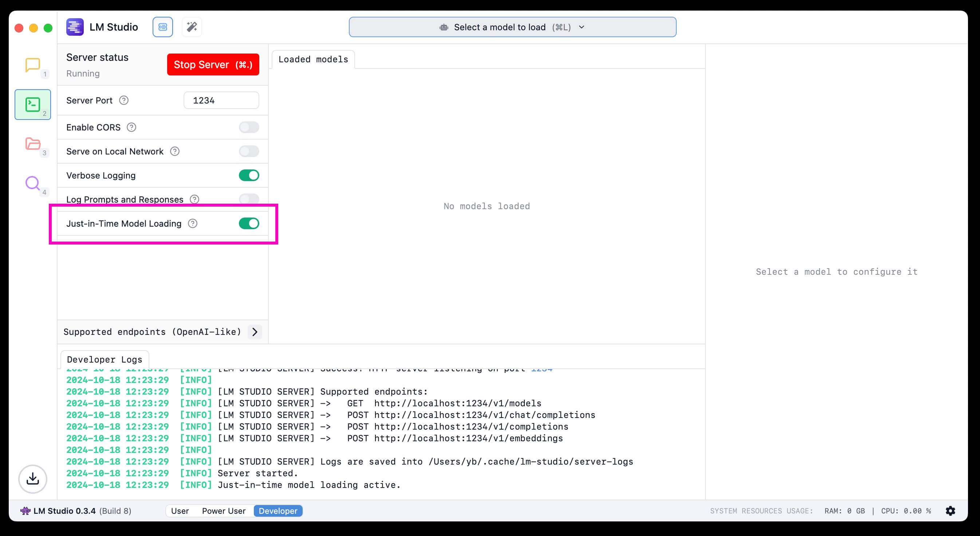Click the port 1234 link in logs

pyautogui.click(x=542, y=369)
